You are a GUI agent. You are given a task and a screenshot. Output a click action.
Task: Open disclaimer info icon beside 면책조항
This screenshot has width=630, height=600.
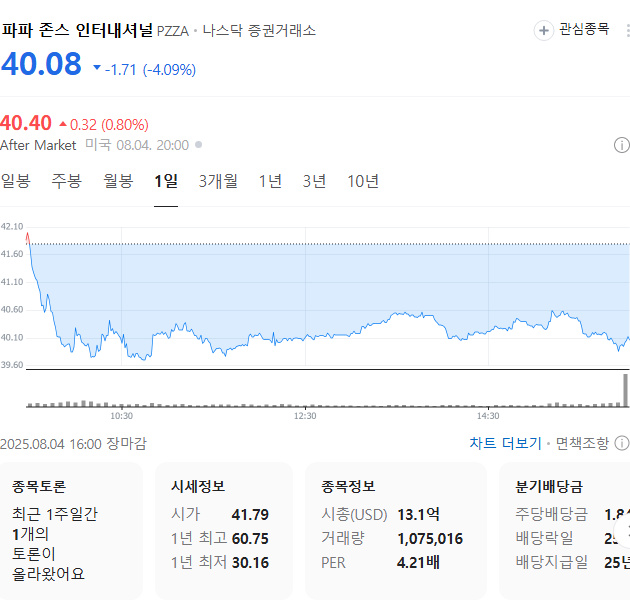[x=622, y=443]
